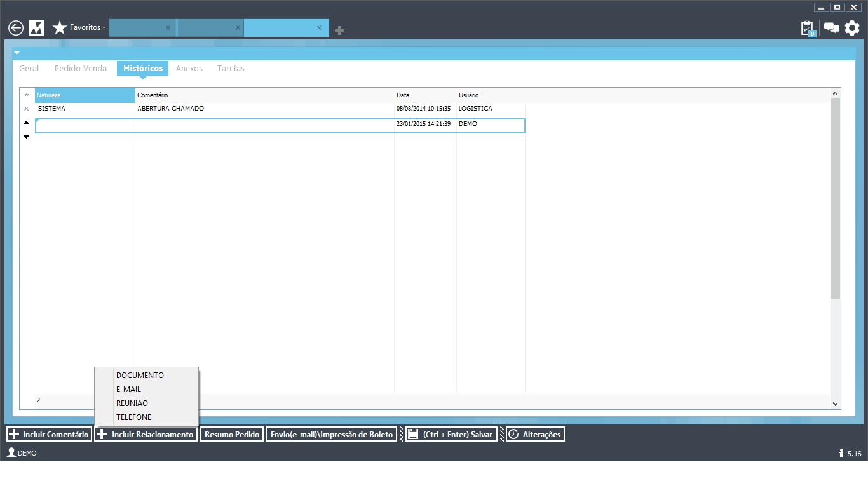Click the vertical scrollbar of the grid
This screenshot has width=868, height=488.
coord(835,198)
